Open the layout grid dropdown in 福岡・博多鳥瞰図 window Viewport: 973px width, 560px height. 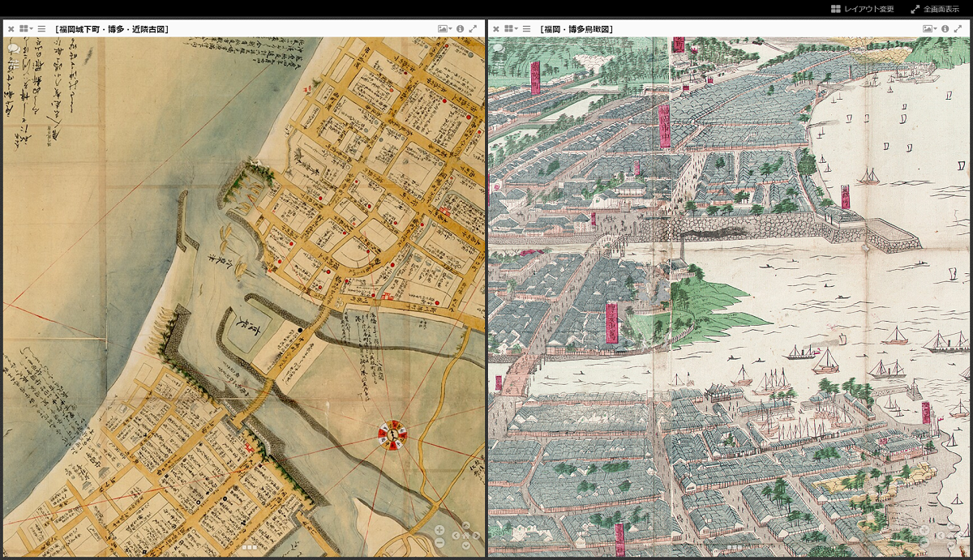511,29
